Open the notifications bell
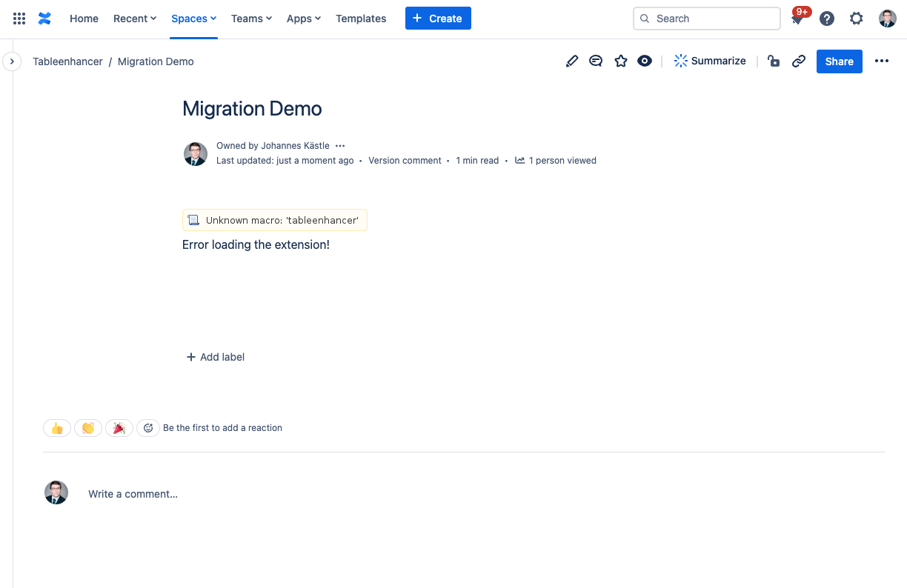This screenshot has height=588, width=907. point(797,19)
